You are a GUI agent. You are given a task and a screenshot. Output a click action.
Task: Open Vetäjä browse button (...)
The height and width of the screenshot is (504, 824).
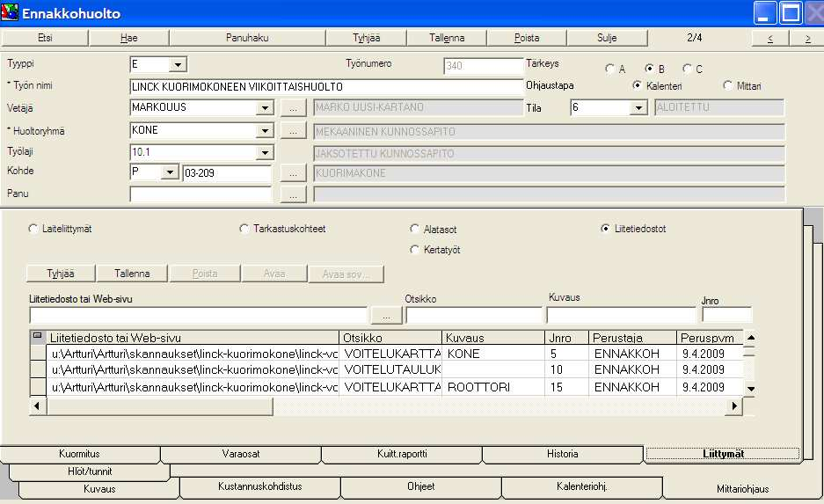click(293, 108)
